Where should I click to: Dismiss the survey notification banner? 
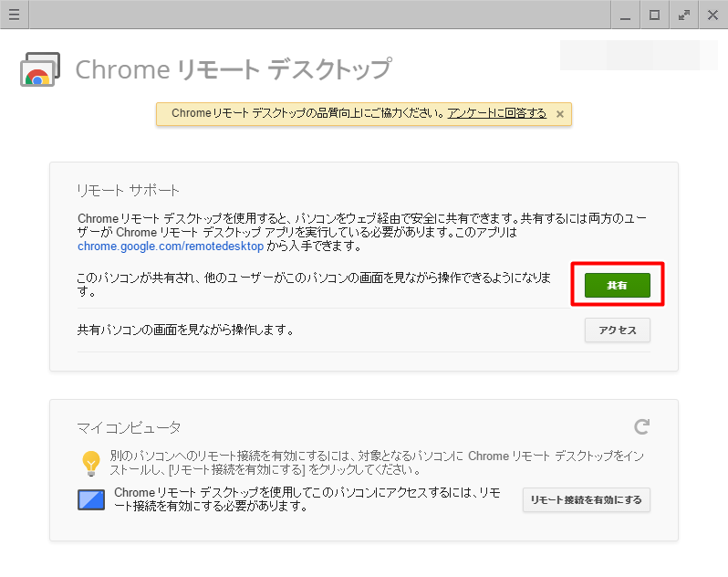(x=560, y=114)
